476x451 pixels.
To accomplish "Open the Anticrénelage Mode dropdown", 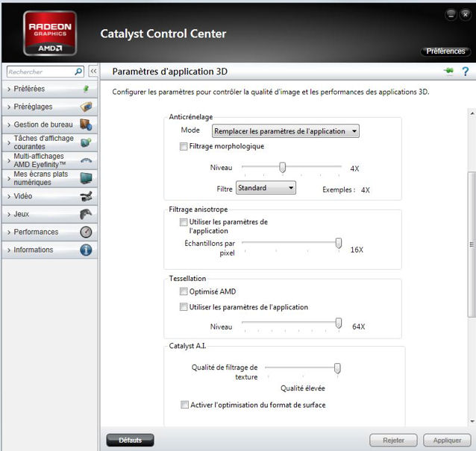I will pyautogui.click(x=285, y=131).
